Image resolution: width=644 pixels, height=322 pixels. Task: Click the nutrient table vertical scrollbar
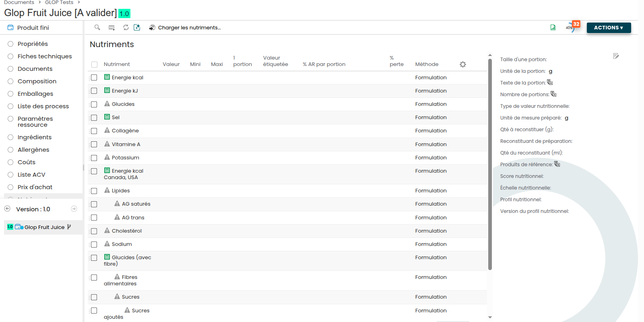click(490, 164)
